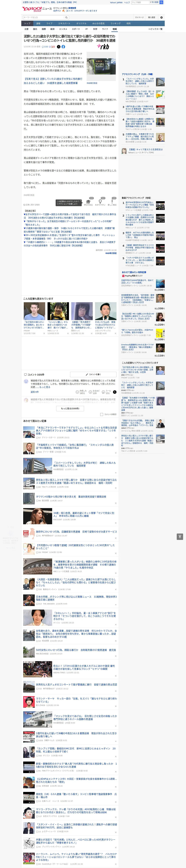186x868 pixels.
Task: Click the blue web search button
Action: coord(161,2)
